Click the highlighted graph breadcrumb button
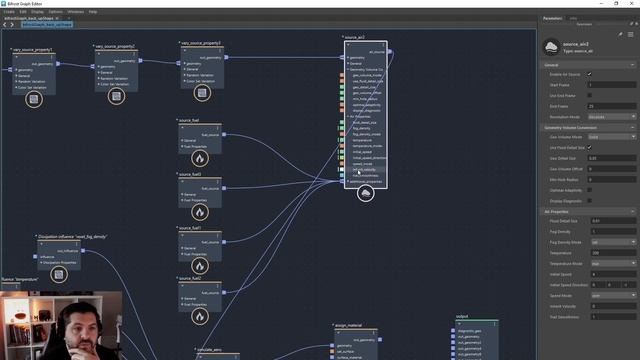 [47, 24]
